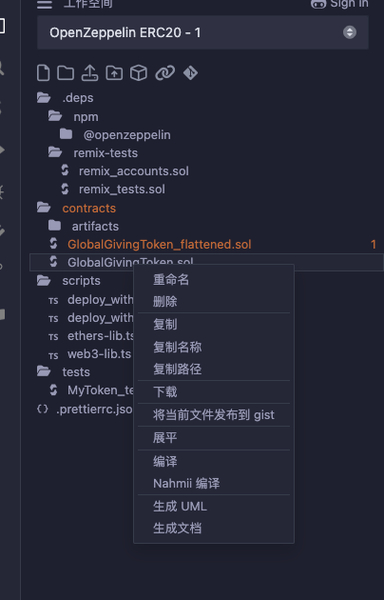Screen dimensions: 384x600
Task: Create a new folder in the workspace toolbar
Action: (65, 73)
